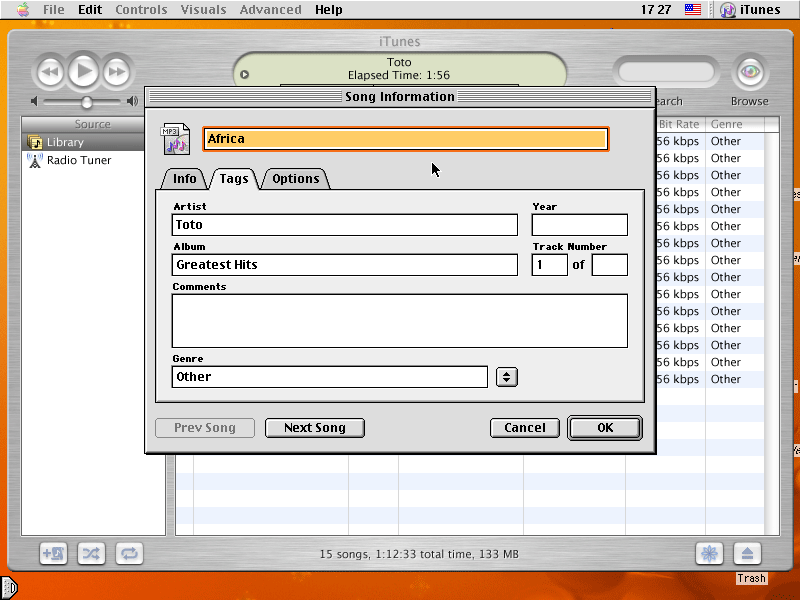Open the Apple menu
The width and height of the screenshot is (800, 600).
point(23,9)
